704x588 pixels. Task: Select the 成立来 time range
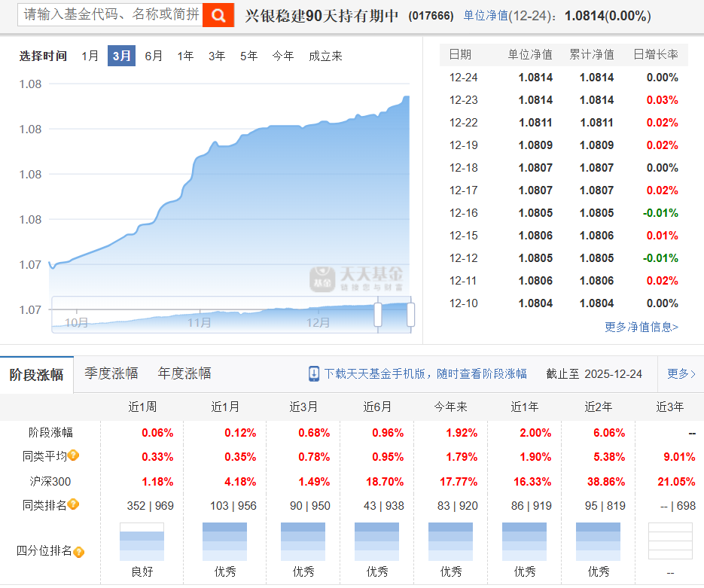(325, 56)
